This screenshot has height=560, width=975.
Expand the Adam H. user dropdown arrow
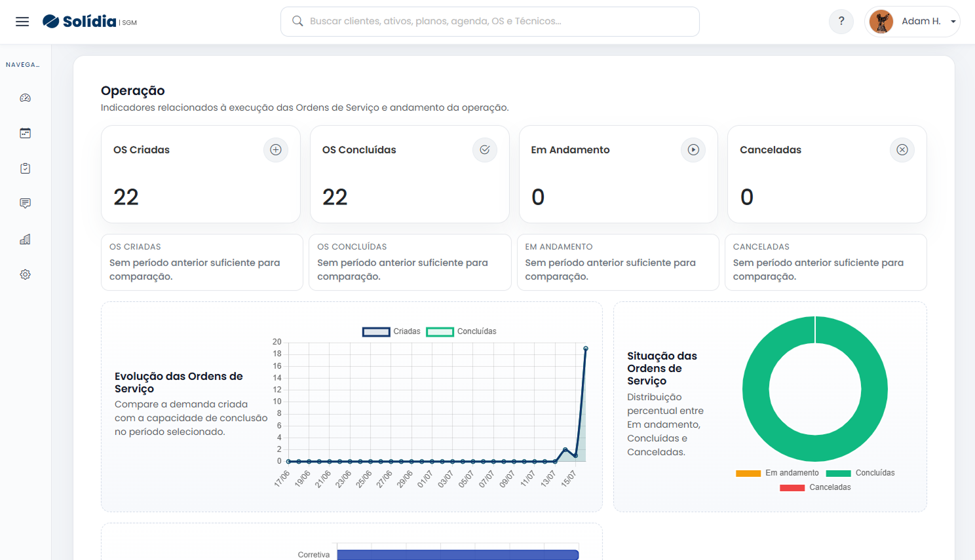point(953,22)
